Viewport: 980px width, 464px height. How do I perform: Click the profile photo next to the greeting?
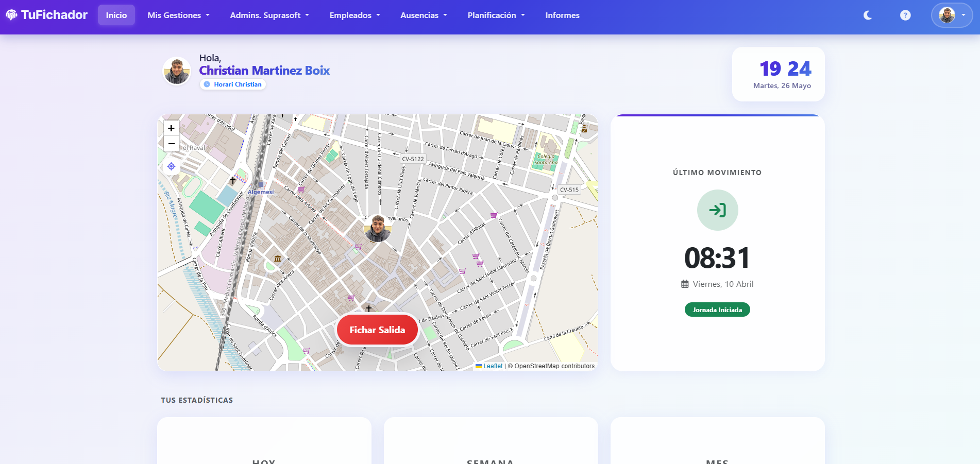point(177,71)
